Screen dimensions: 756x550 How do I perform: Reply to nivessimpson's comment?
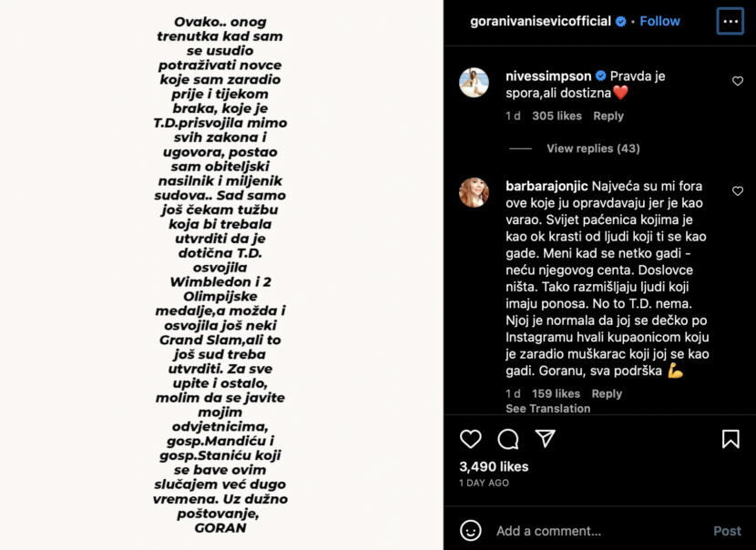608,117
